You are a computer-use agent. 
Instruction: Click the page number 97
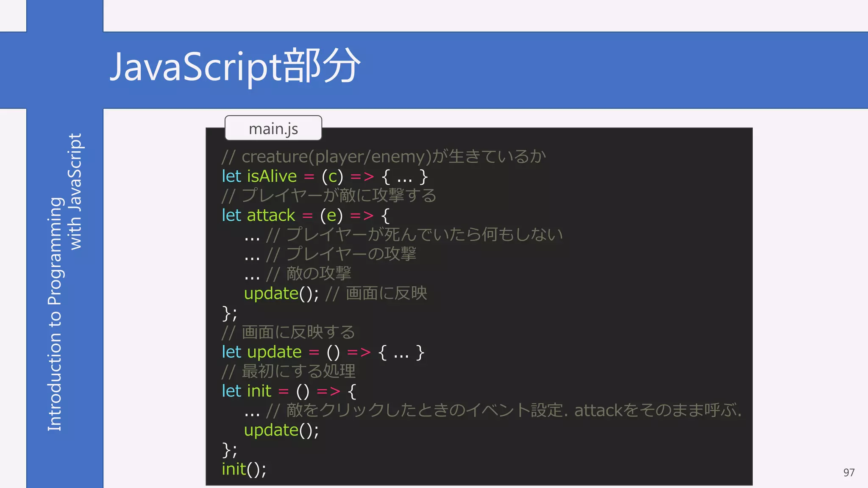tap(849, 473)
